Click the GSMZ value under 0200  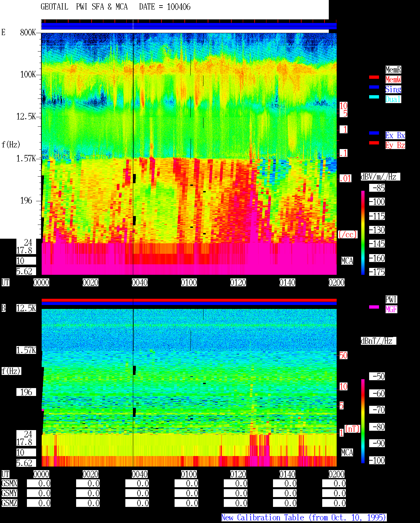pyautogui.click(x=334, y=503)
